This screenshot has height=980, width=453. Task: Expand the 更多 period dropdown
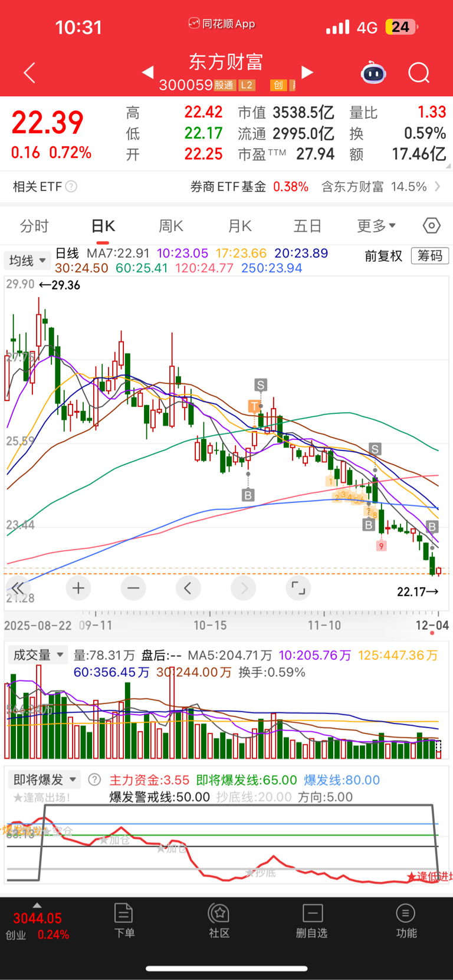pos(376,226)
